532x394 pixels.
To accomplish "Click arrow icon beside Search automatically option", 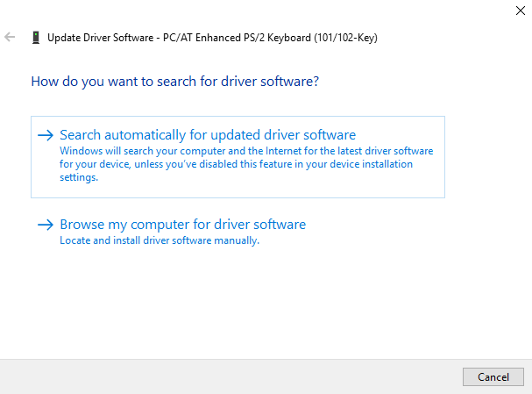I will pos(46,135).
